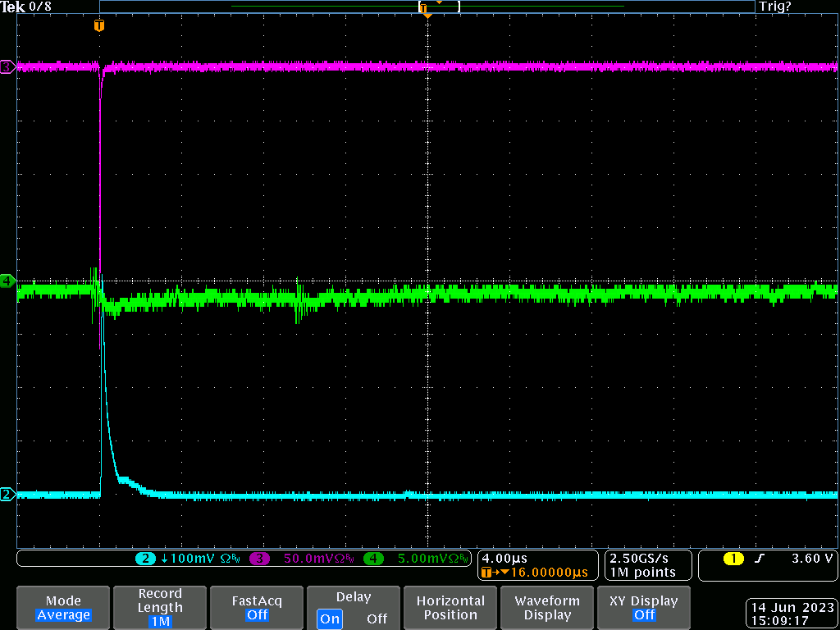Select the green channel 4 badge

pyautogui.click(x=373, y=559)
